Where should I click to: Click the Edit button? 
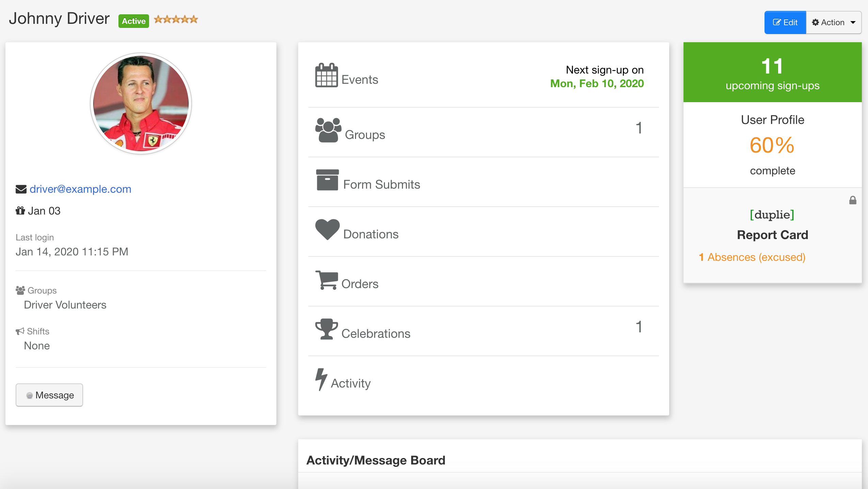(x=785, y=22)
